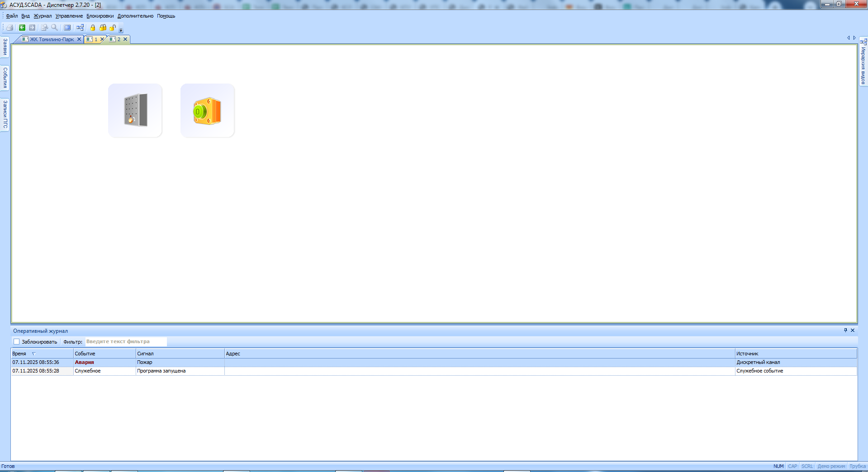Open the События side panel
The height and width of the screenshot is (472, 868).
[x=5, y=78]
